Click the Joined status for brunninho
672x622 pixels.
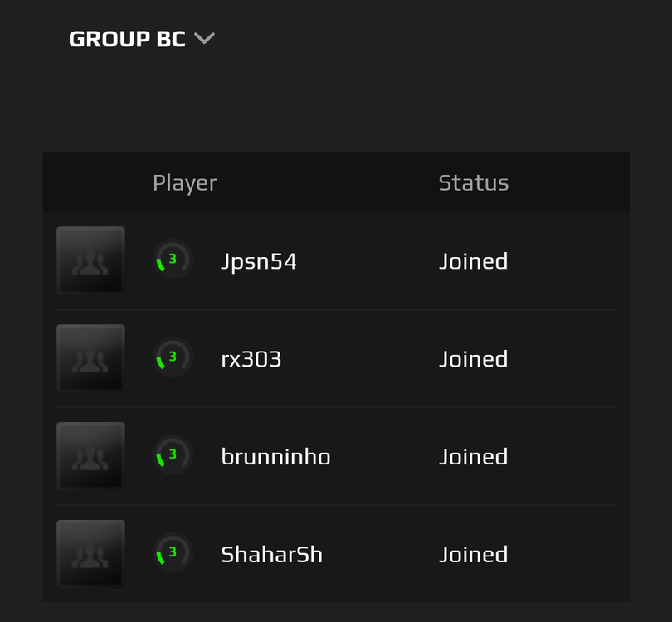pyautogui.click(x=473, y=455)
